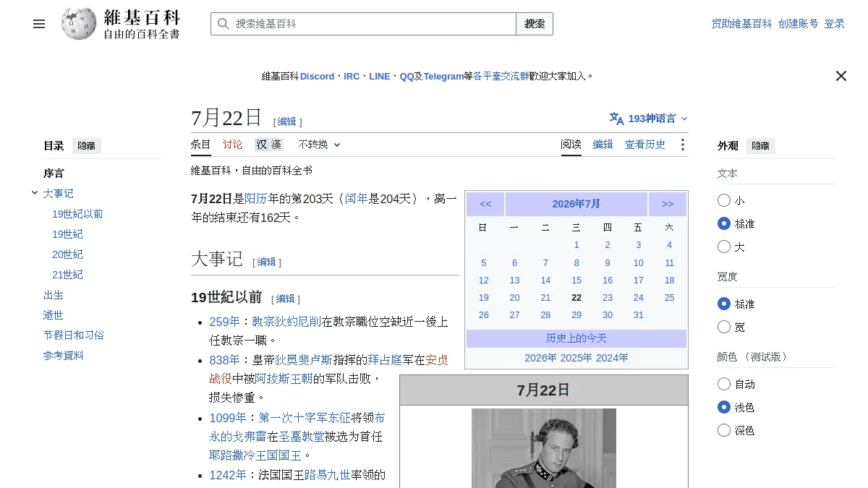Edit the 19世紀以前 section
The width and height of the screenshot is (868, 488).
(x=286, y=299)
